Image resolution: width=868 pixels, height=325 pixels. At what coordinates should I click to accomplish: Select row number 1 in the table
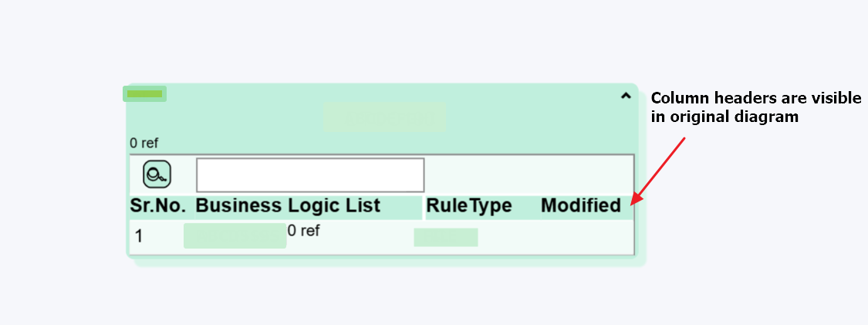(139, 236)
